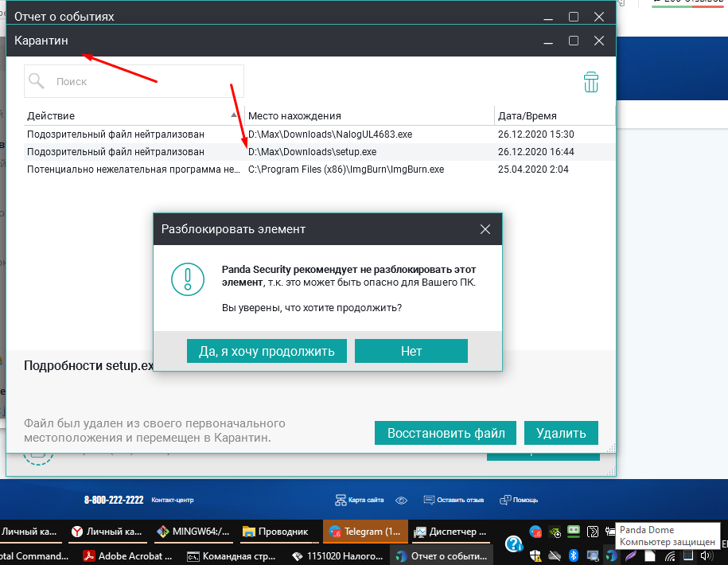Close the 'Отчет о событиях' window
Viewport: 728px width, 565px height.
point(599,17)
